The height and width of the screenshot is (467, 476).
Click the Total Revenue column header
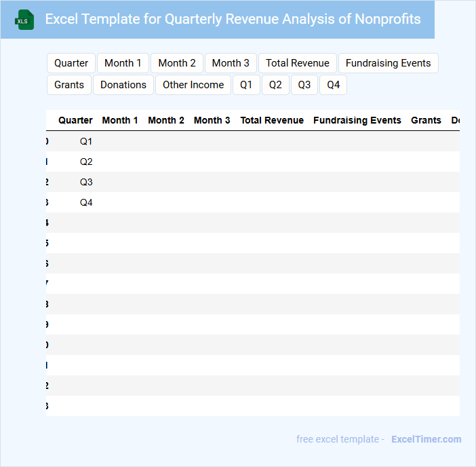click(x=272, y=120)
